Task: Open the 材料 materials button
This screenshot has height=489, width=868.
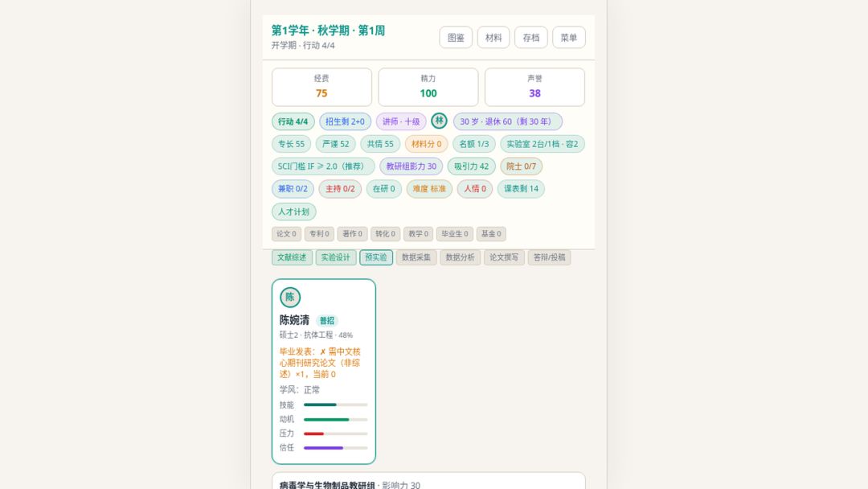Action: tap(493, 38)
